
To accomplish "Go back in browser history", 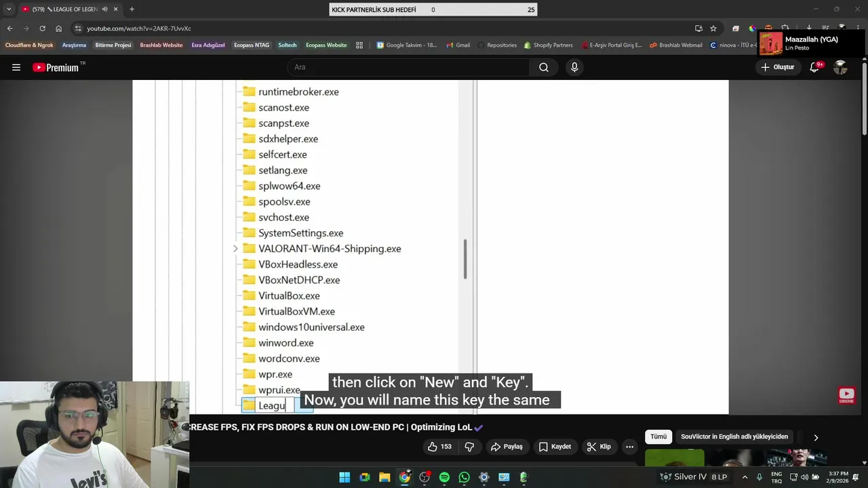I will pos(9,28).
